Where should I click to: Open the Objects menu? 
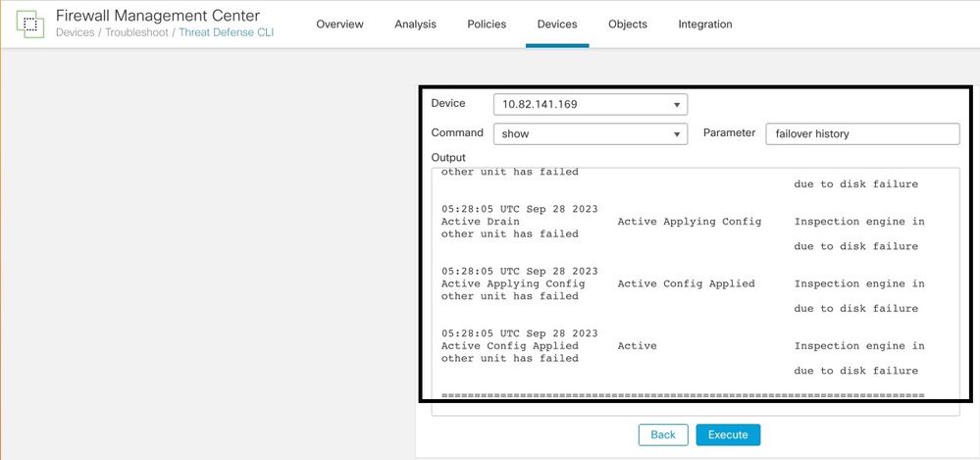tap(628, 25)
